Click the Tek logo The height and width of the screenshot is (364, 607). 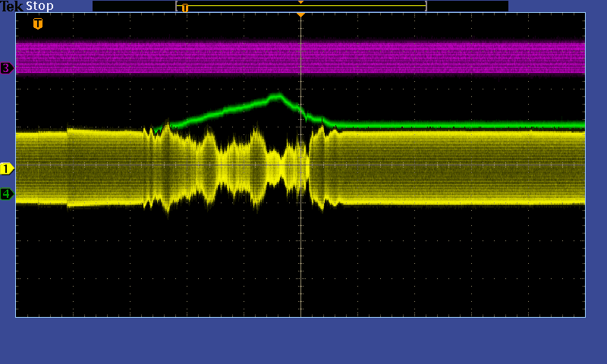12,6
